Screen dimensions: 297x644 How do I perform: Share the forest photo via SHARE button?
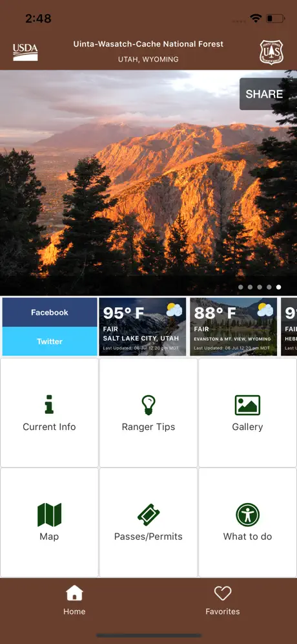click(x=264, y=94)
